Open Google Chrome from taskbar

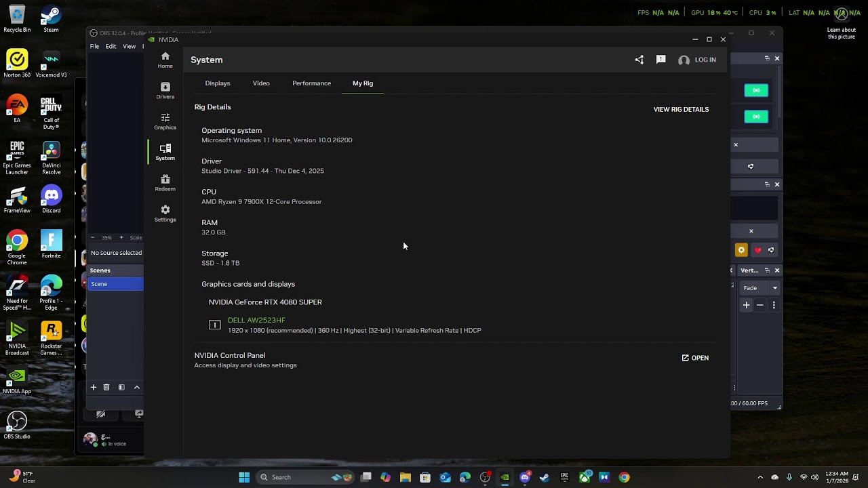click(x=624, y=477)
